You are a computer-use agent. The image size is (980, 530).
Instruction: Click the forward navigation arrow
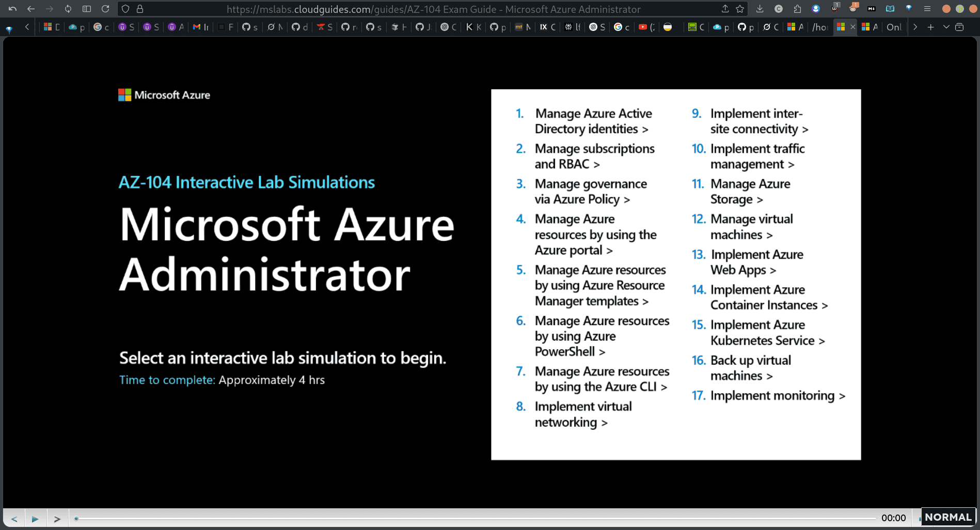[x=50, y=9]
